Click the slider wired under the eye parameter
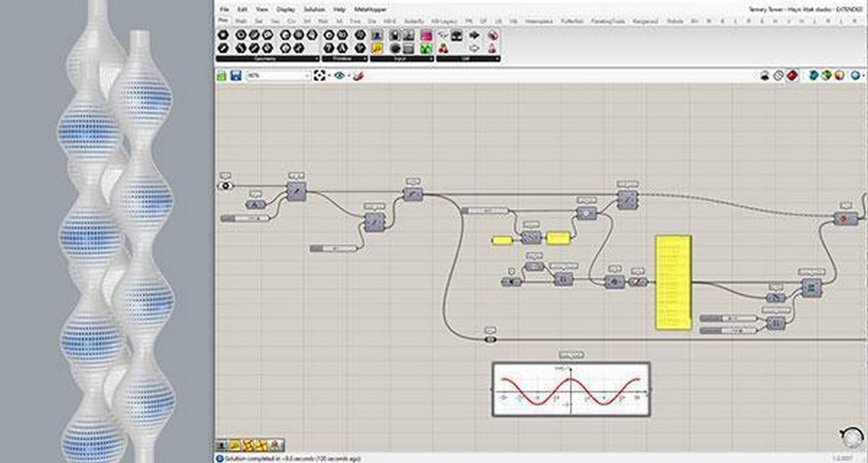Image resolution: width=868 pixels, height=463 pixels. pos(245,218)
